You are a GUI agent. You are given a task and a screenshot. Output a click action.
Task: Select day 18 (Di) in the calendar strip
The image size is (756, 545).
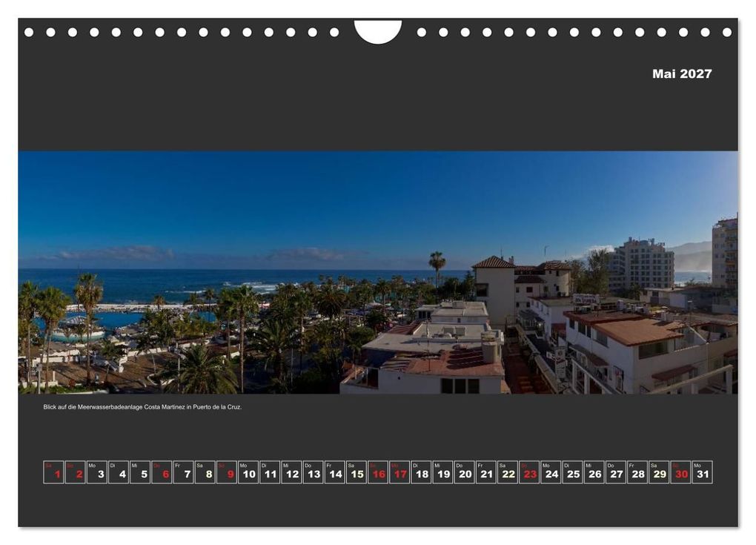coord(422,472)
